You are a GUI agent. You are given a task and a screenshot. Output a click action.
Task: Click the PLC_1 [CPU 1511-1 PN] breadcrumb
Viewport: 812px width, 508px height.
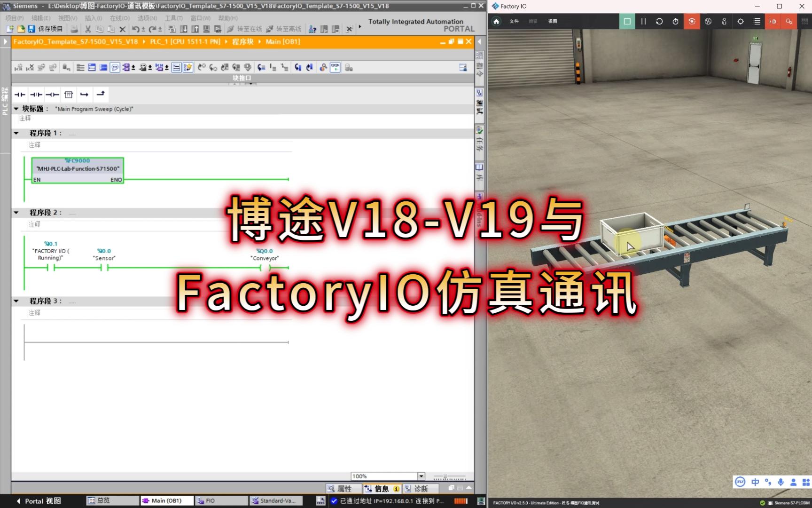point(185,42)
